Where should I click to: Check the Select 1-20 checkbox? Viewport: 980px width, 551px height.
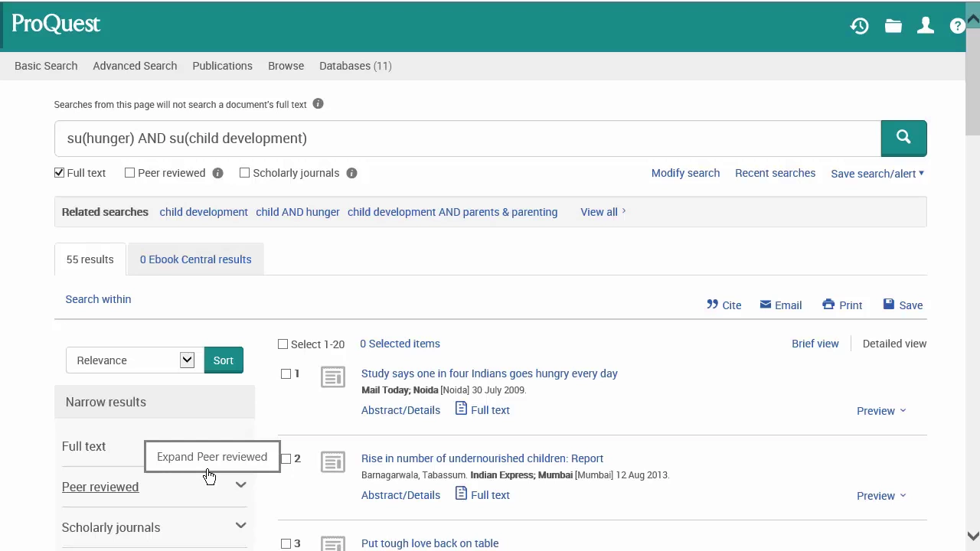tap(283, 344)
